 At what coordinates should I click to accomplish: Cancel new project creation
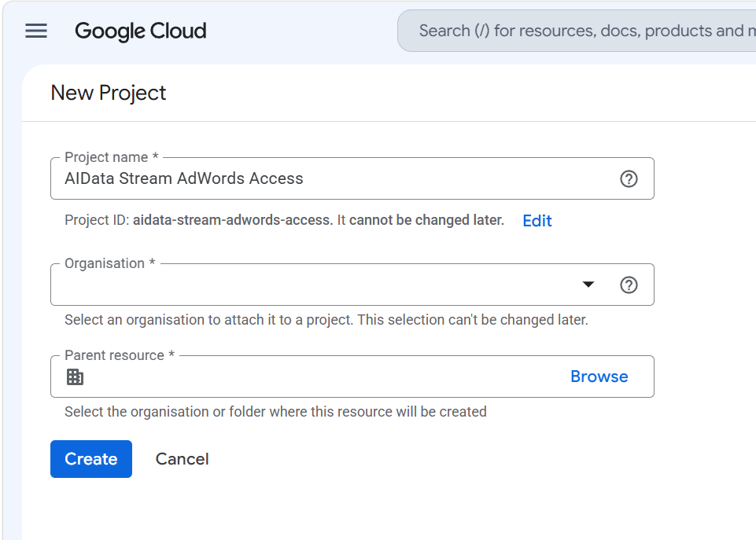pos(183,459)
